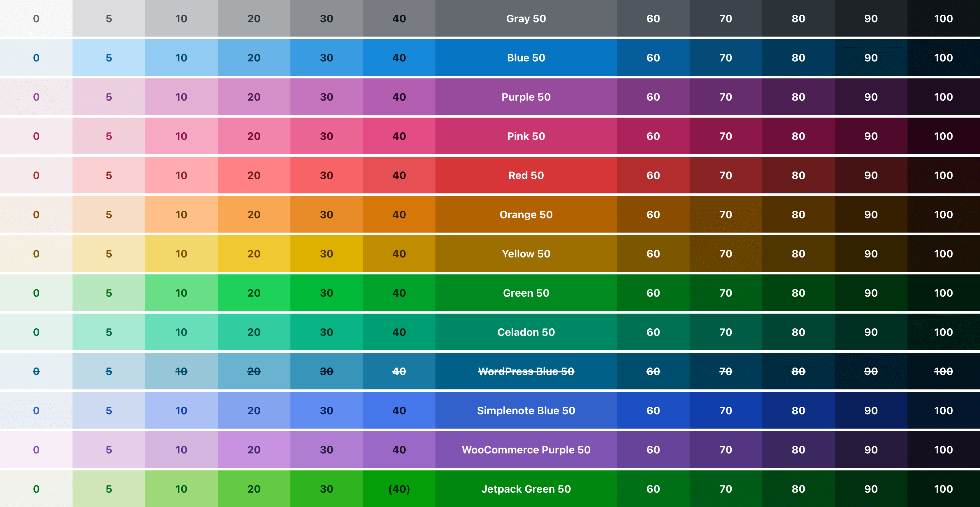Select the Gray 50 swatch
The height and width of the screenshot is (507, 980).
[x=526, y=18]
